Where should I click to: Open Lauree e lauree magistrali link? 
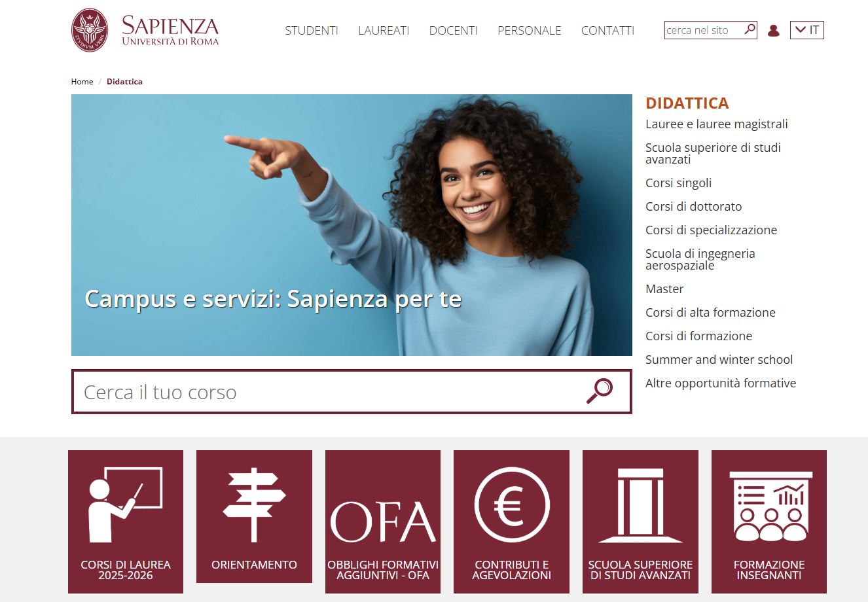pyautogui.click(x=717, y=124)
